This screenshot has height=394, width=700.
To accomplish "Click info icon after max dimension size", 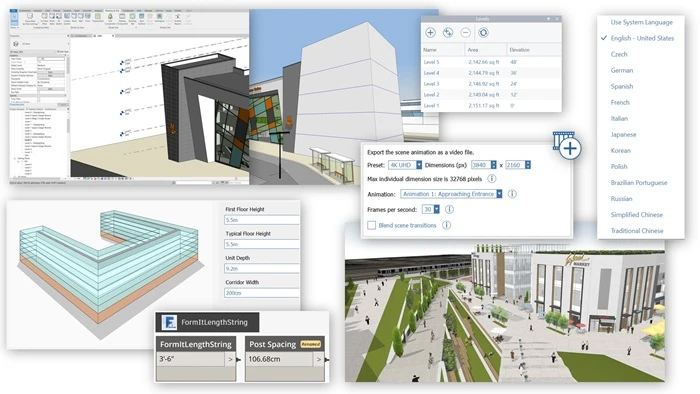I will click(492, 179).
